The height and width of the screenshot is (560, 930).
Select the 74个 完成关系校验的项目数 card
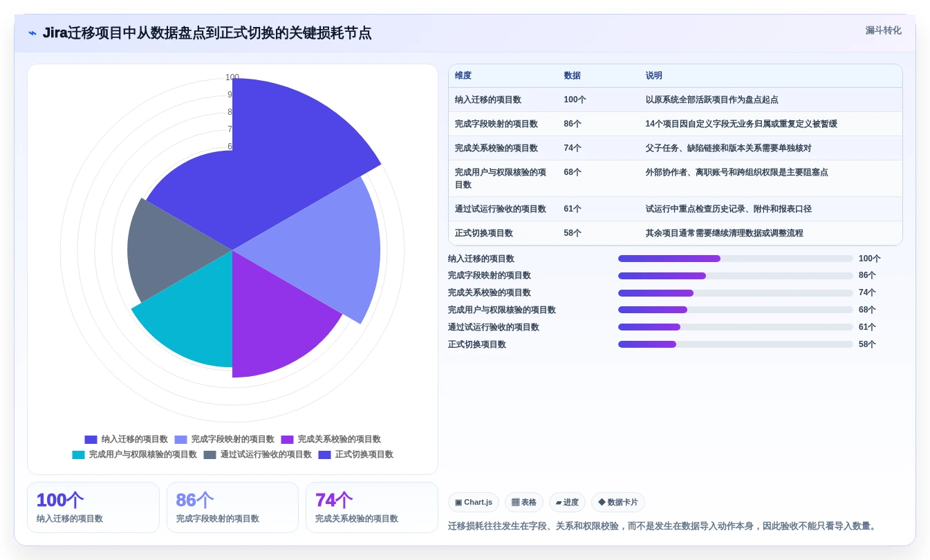372,507
